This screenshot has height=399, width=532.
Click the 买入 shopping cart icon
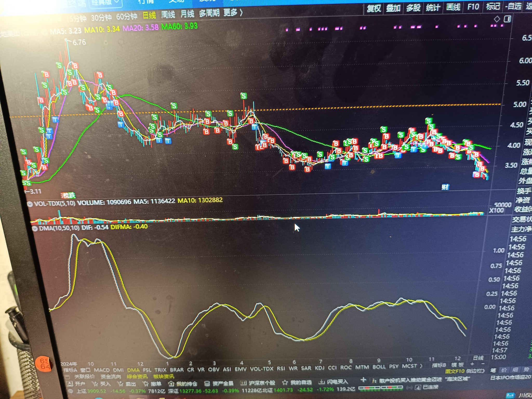(x=95, y=384)
